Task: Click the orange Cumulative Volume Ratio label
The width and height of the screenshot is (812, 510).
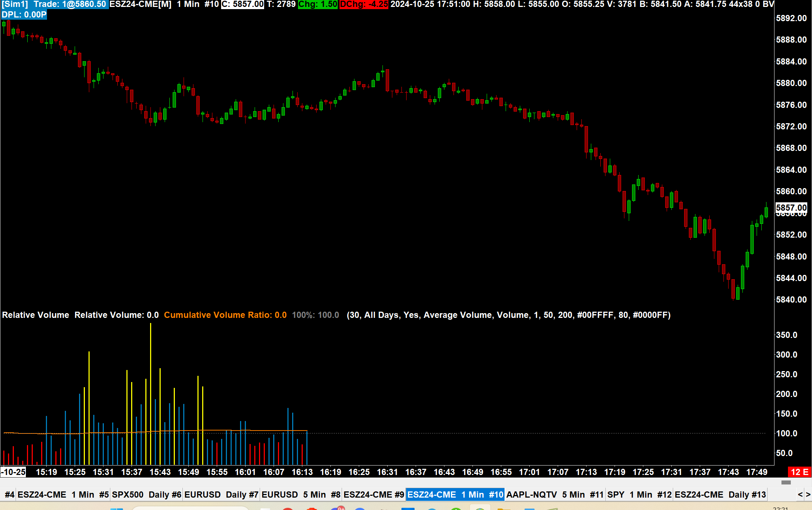Action: click(225, 315)
